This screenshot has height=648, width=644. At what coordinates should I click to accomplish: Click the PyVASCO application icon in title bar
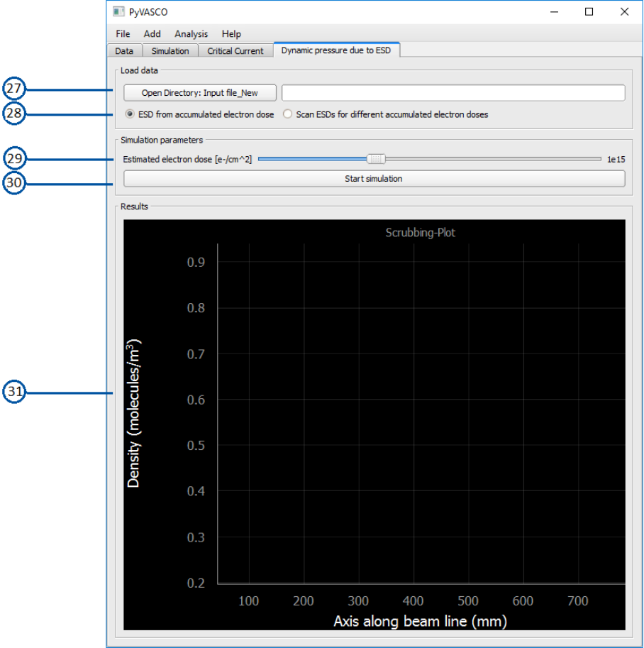118,11
